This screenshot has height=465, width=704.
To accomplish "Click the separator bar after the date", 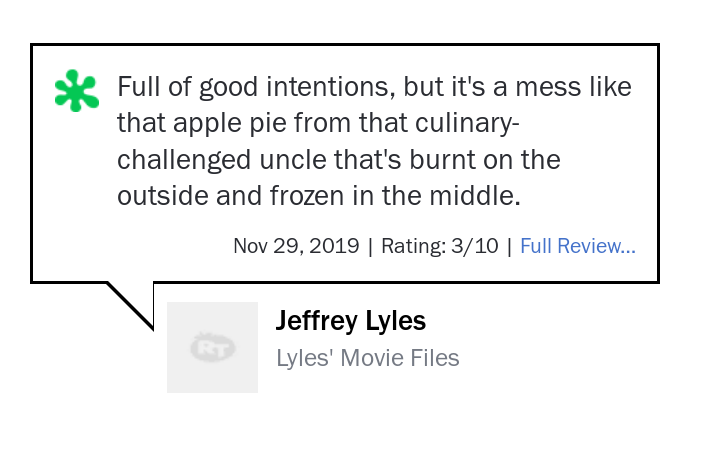I will (x=370, y=246).
